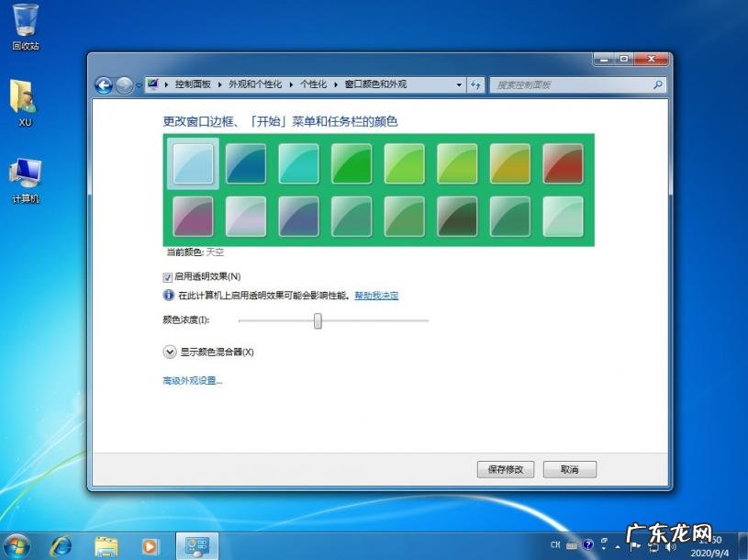Open the 高级外观设置 link
Viewport: 748px width, 560px height.
(193, 381)
